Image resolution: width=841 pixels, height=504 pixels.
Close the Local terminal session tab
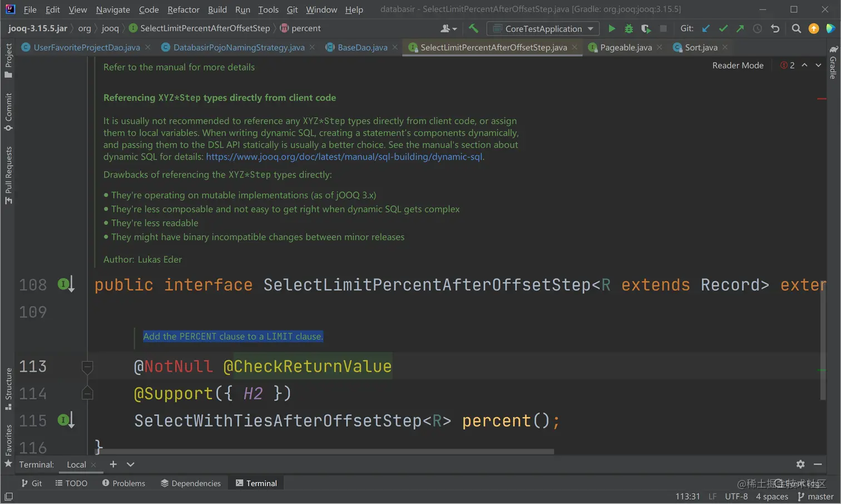coord(93,465)
